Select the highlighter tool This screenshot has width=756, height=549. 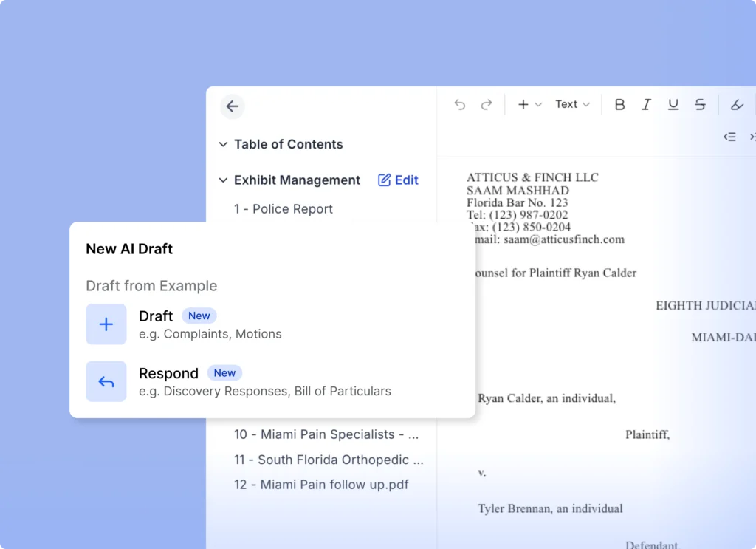coord(736,105)
